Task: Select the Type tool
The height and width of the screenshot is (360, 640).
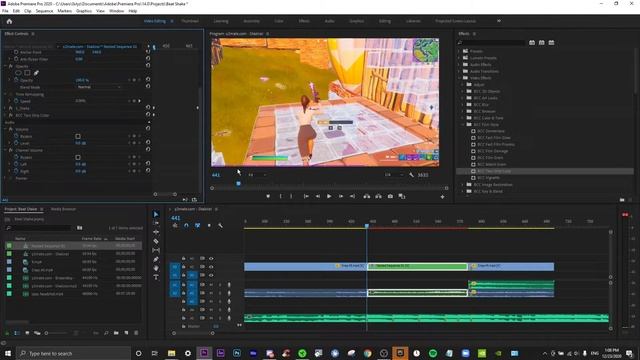Action: pos(156,277)
